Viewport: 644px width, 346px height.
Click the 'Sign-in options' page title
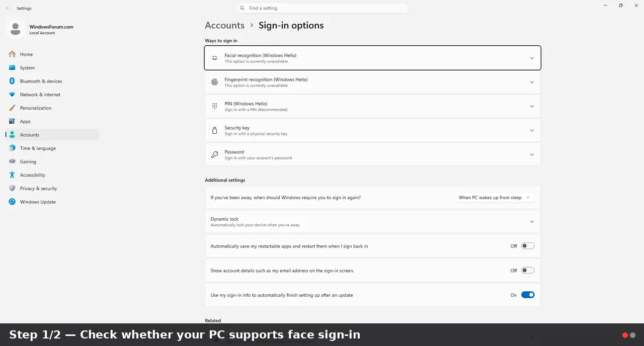pyautogui.click(x=291, y=25)
